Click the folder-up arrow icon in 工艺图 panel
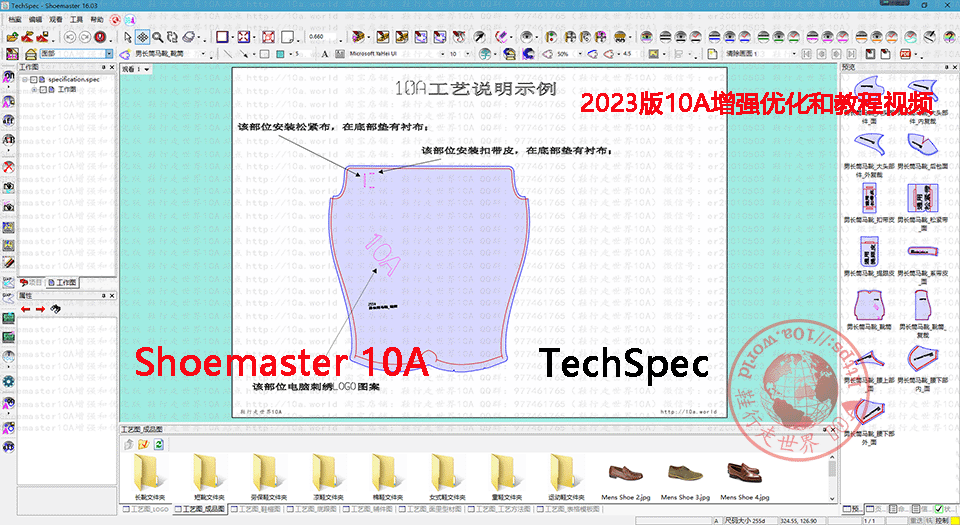The image size is (960, 525). click(x=129, y=444)
